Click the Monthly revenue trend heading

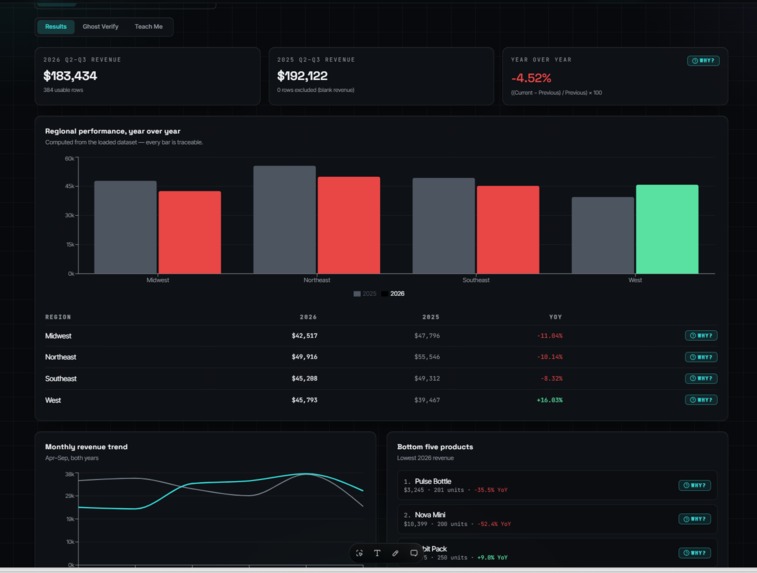(x=86, y=447)
